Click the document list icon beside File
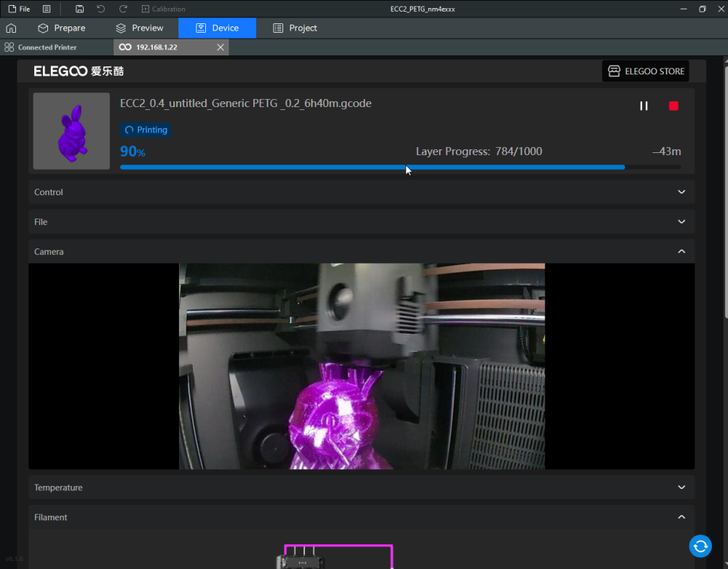The width and height of the screenshot is (728, 569). 47,9
